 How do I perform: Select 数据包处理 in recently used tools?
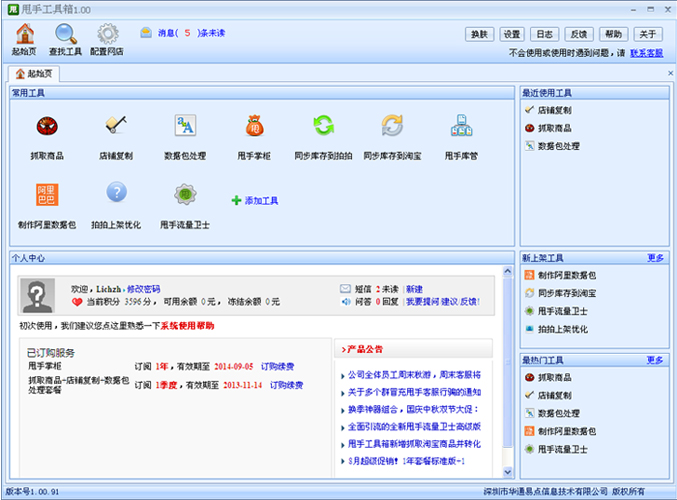(x=558, y=146)
